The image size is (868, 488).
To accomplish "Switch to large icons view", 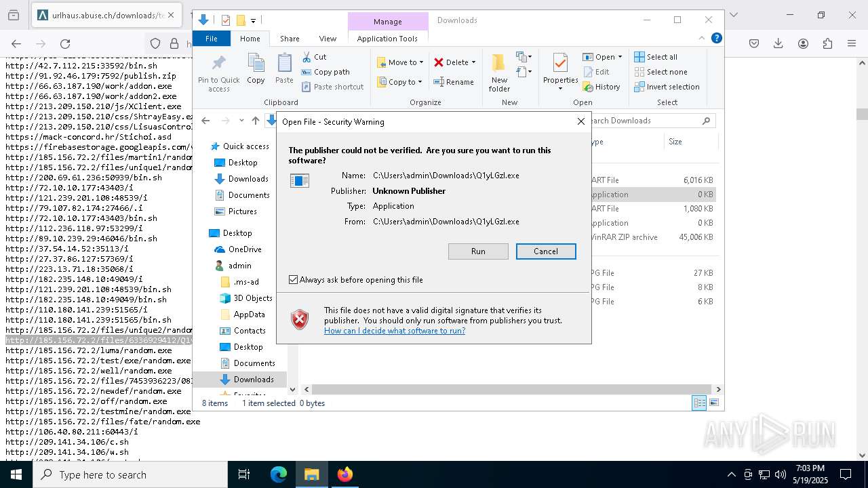I will pyautogui.click(x=713, y=403).
